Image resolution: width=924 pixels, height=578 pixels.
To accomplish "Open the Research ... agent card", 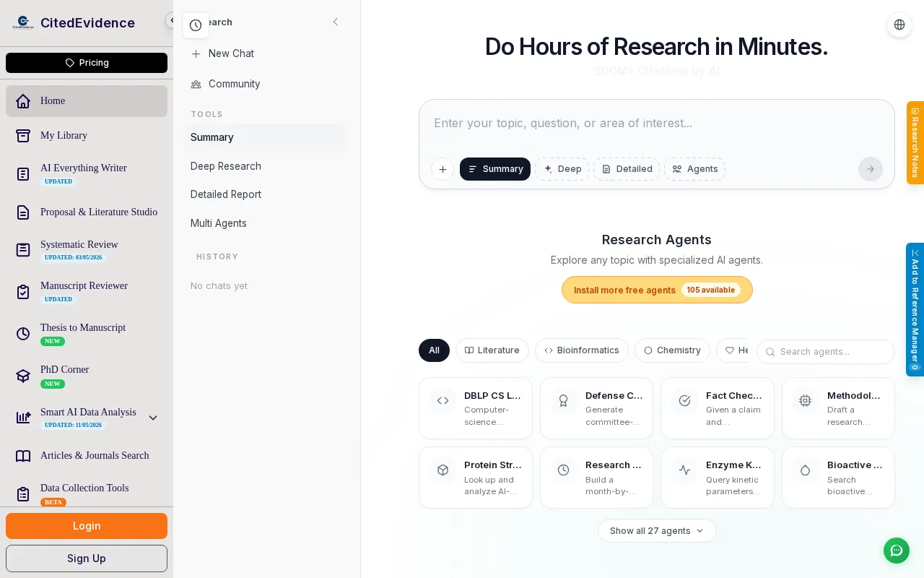I will coord(596,478).
